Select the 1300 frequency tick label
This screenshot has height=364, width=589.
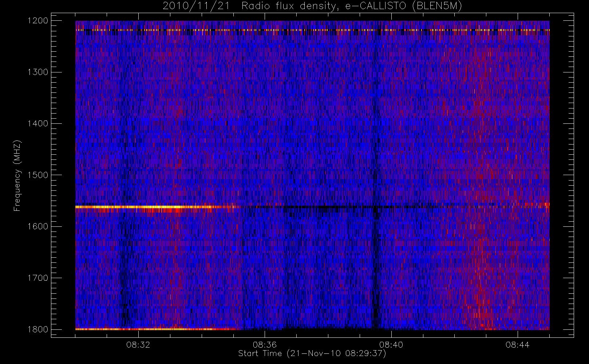(x=38, y=72)
